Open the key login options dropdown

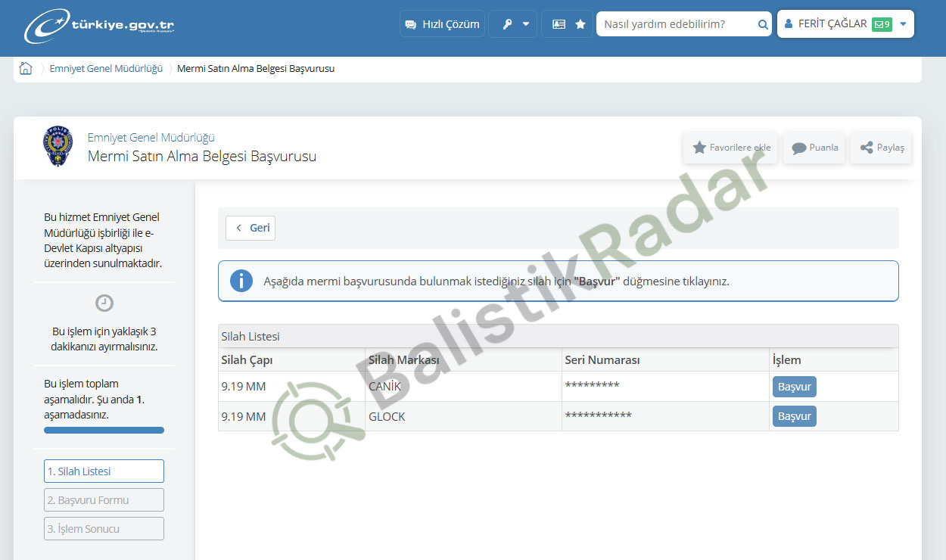(x=513, y=24)
